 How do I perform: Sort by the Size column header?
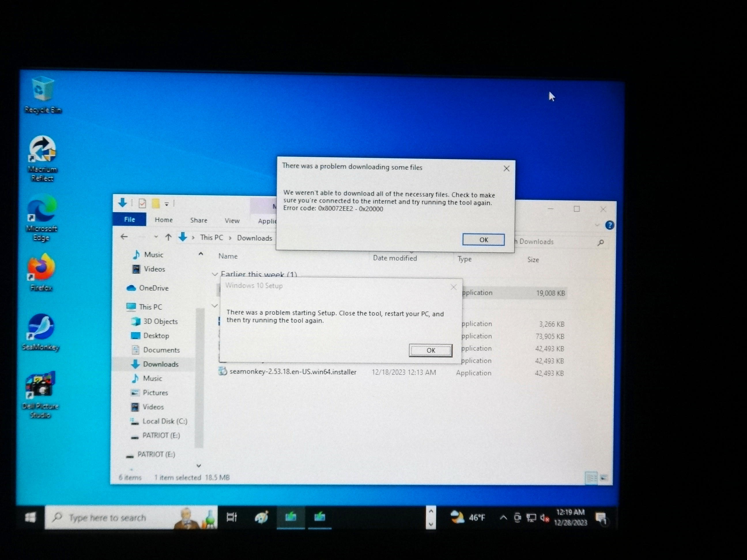coord(533,260)
